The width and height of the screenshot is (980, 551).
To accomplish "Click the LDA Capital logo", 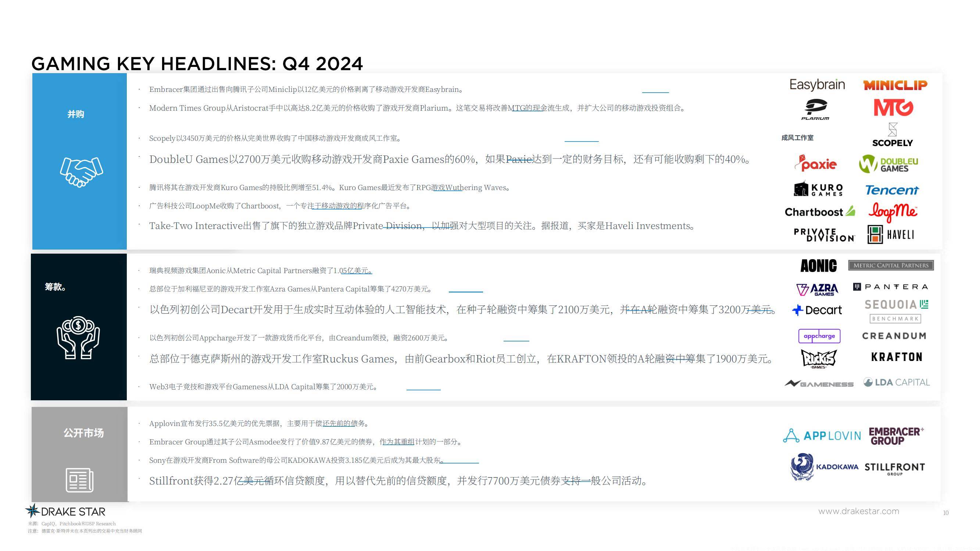I will pyautogui.click(x=896, y=382).
